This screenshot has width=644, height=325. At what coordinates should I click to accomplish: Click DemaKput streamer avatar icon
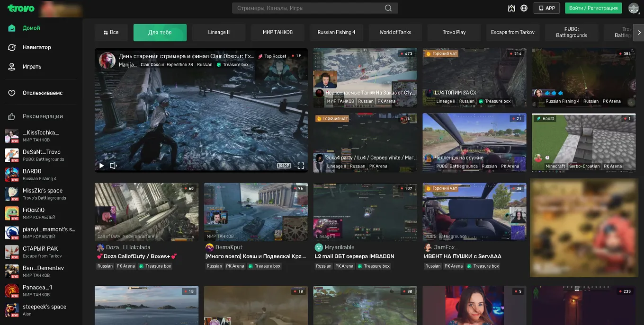[209, 247]
